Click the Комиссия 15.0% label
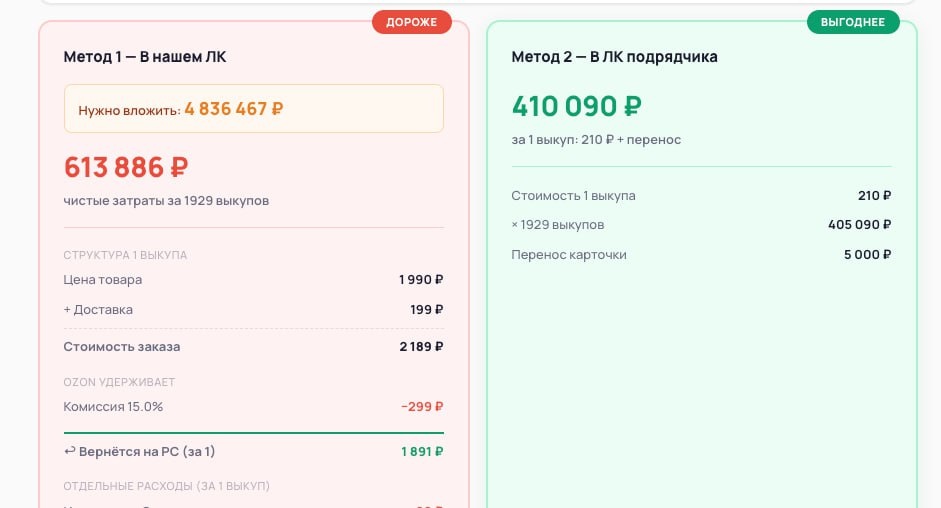Screen dimensions: 941x508 click(113, 407)
